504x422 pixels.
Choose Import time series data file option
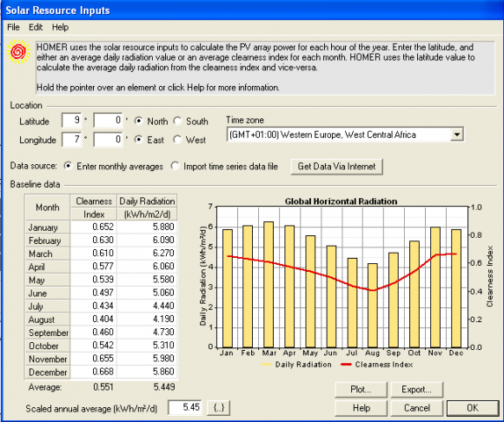(x=175, y=166)
